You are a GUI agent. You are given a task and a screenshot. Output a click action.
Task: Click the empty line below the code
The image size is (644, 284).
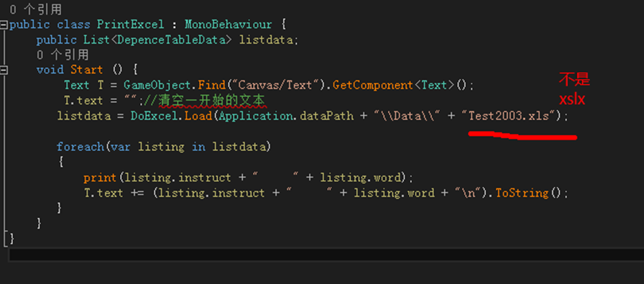click(x=326, y=255)
